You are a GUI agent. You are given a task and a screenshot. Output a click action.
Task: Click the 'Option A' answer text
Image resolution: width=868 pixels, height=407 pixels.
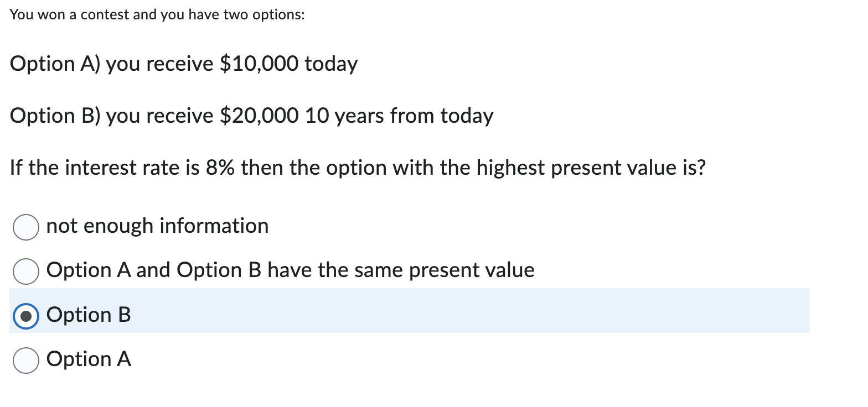click(89, 359)
